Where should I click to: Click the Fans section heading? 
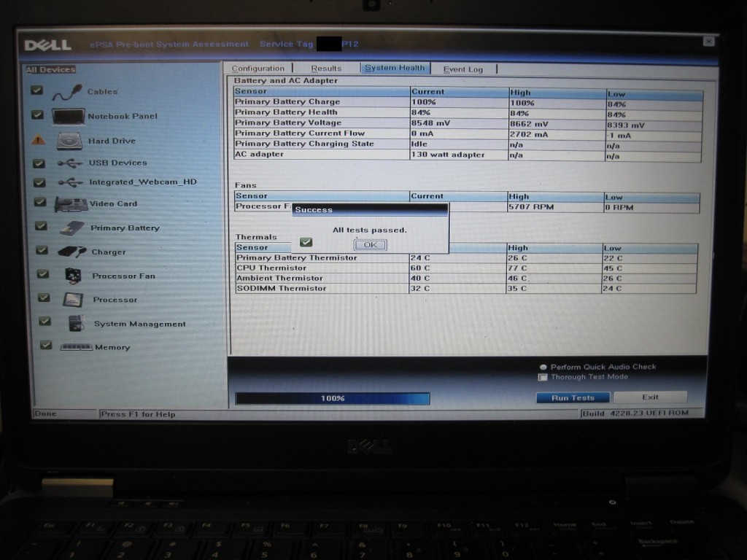246,185
